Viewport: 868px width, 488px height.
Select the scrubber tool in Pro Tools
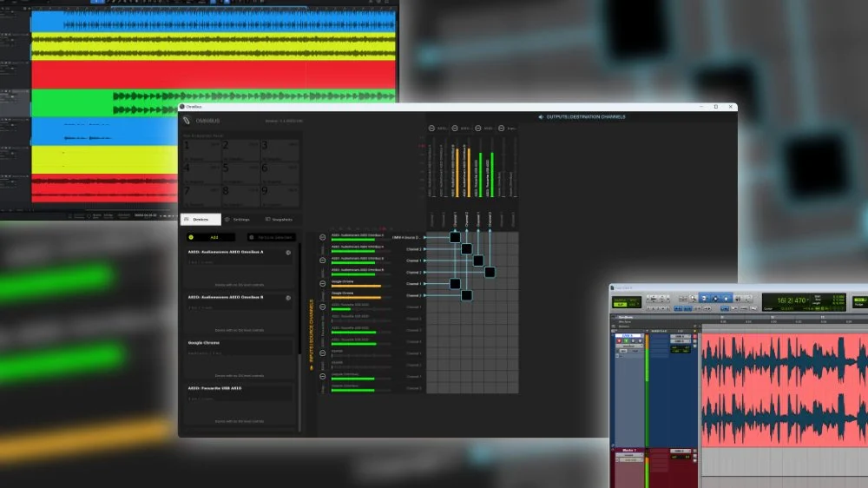[x=737, y=299]
